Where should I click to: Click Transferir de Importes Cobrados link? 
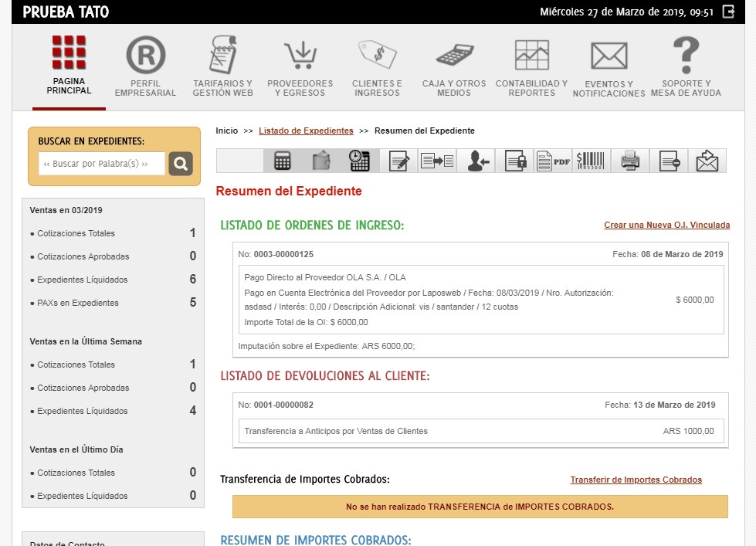(x=636, y=480)
